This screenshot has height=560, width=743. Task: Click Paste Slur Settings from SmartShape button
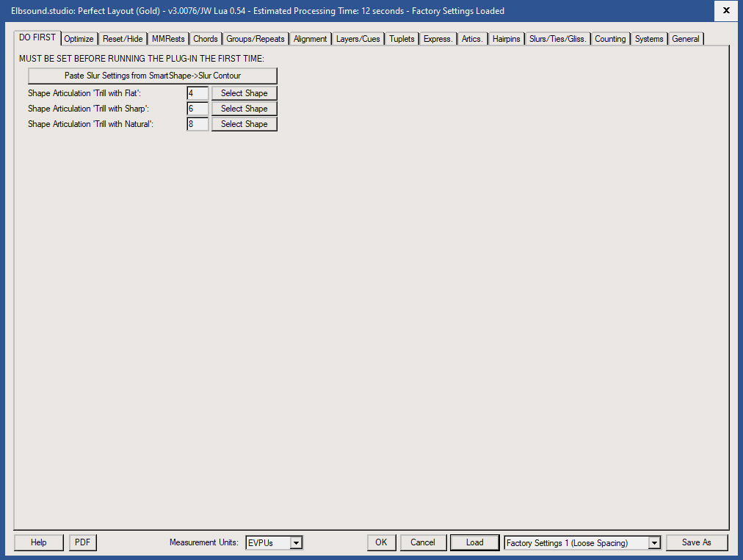tap(152, 76)
